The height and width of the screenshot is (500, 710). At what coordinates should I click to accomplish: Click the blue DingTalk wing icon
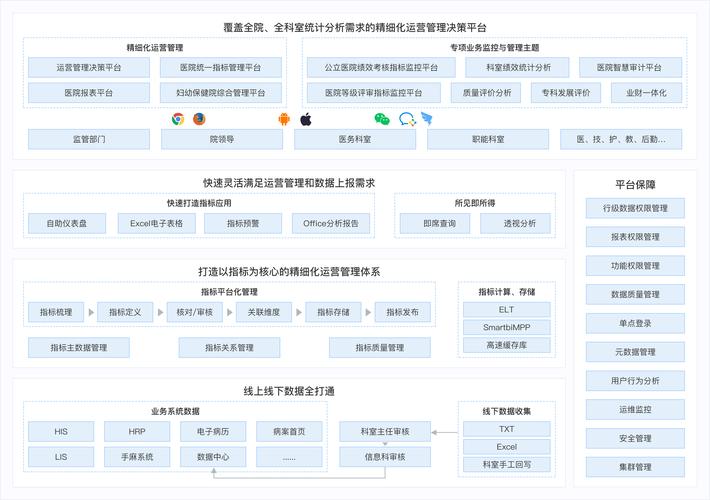(x=427, y=119)
